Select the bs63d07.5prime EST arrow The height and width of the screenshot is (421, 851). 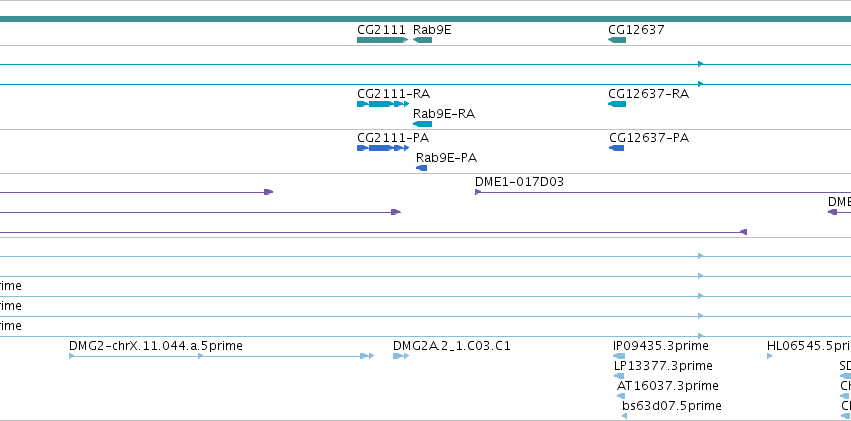(x=624, y=416)
